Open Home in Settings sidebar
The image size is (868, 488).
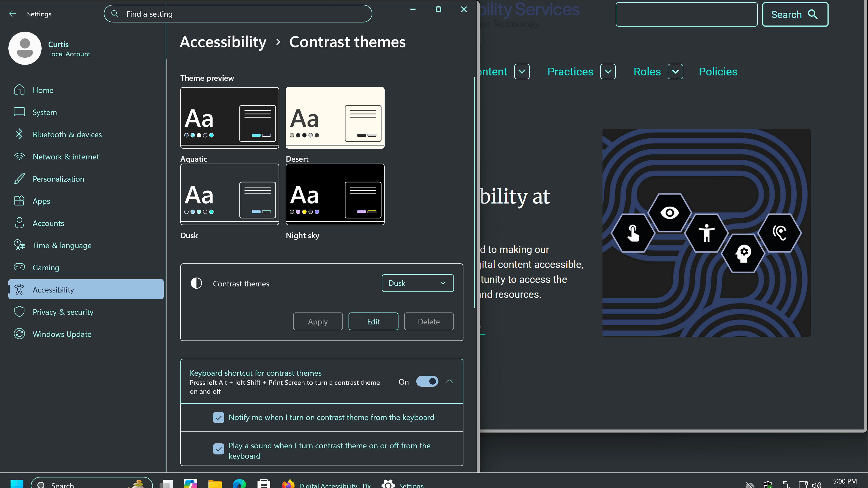click(86, 90)
